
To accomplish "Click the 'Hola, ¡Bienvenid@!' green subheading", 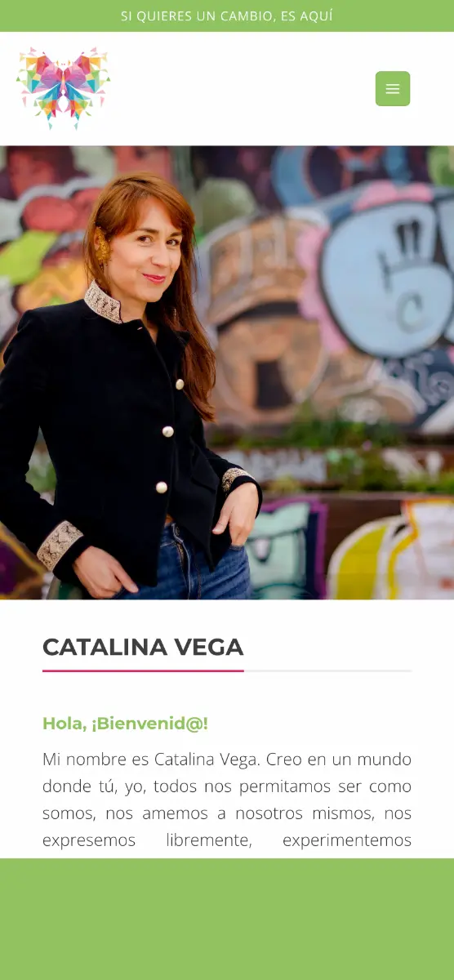I will 125,724.
